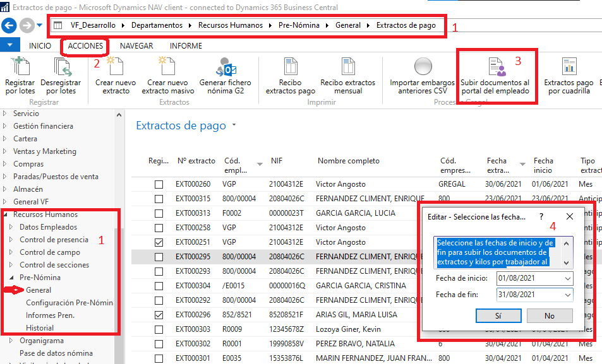Screen dimensions: 602x364
Task: Open the INFORME ribbon tab
Action: [186, 46]
